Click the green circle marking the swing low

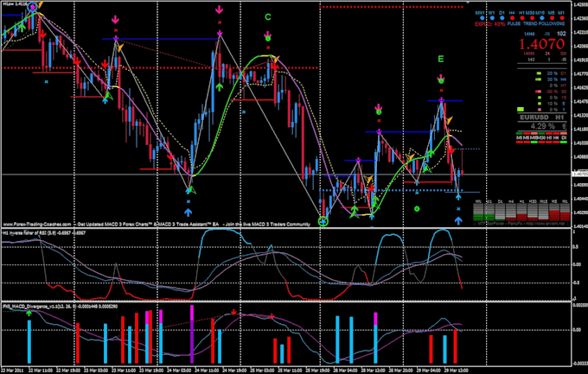[x=323, y=221]
